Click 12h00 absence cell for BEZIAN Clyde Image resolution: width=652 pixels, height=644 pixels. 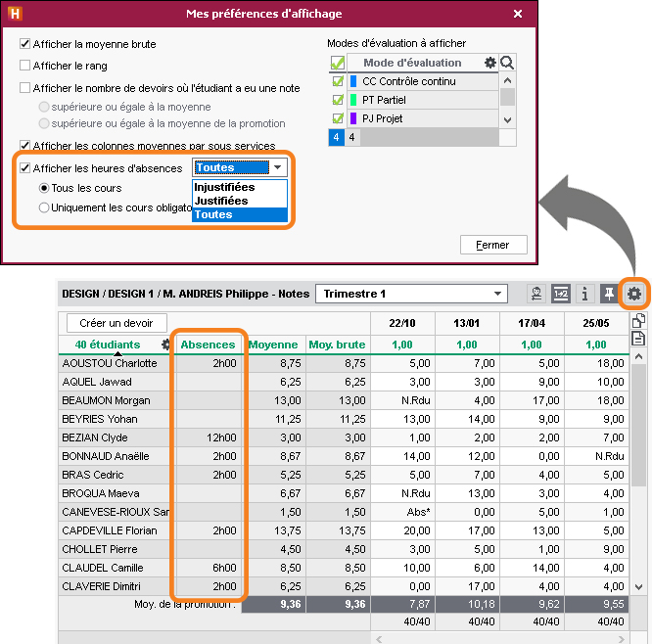click(x=209, y=437)
